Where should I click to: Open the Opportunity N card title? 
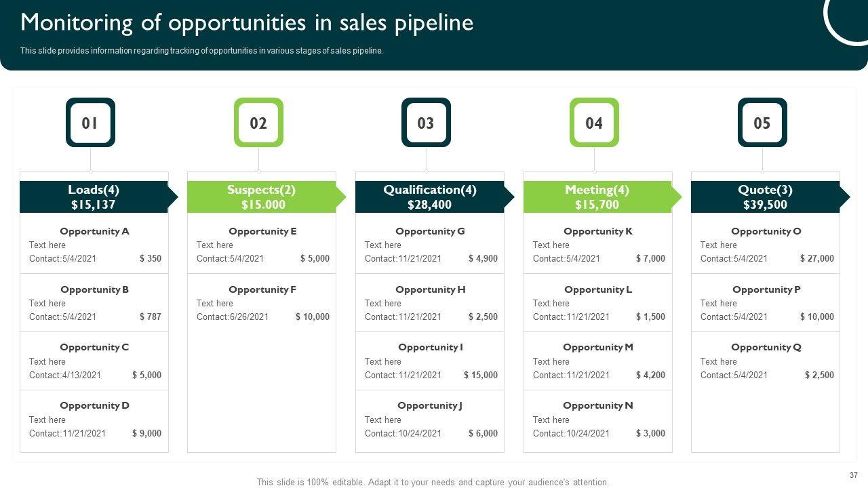(598, 405)
